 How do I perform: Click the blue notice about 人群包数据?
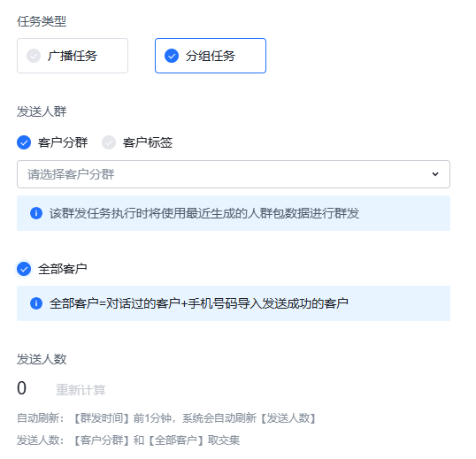[234, 213]
